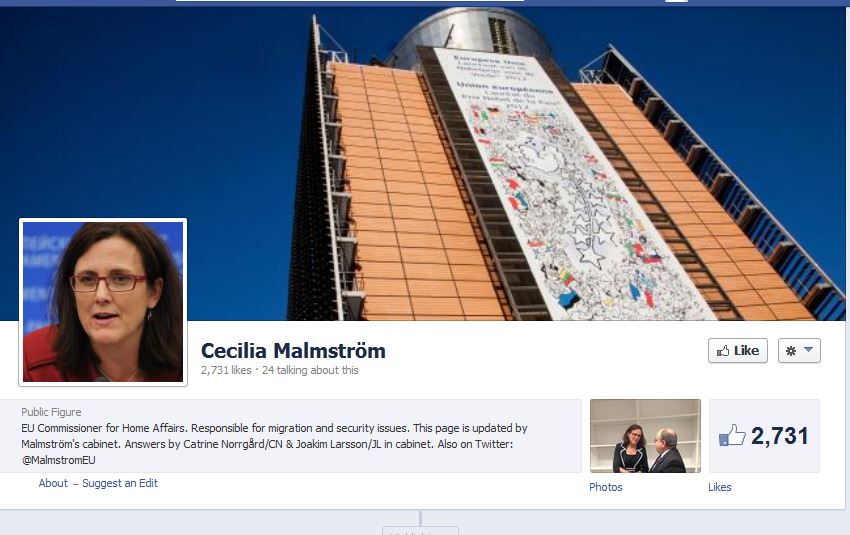
Task: Click the Cecilia Malmström page name
Action: (x=293, y=351)
